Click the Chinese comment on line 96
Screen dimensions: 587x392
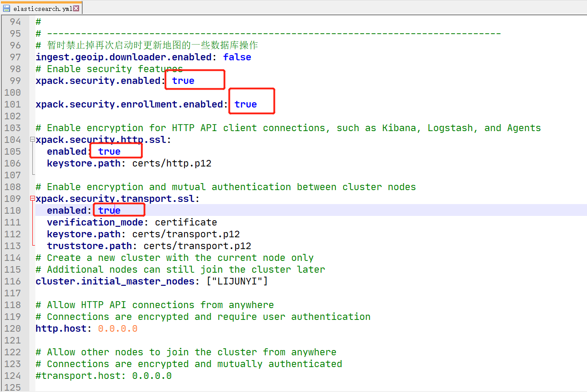(x=152, y=45)
